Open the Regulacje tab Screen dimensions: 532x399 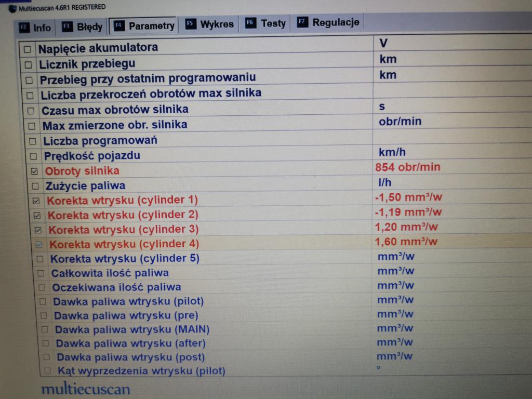click(328, 22)
